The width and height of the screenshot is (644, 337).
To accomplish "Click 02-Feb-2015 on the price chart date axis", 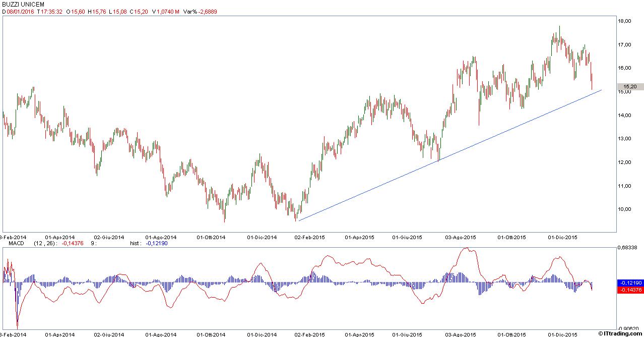I will point(309,237).
